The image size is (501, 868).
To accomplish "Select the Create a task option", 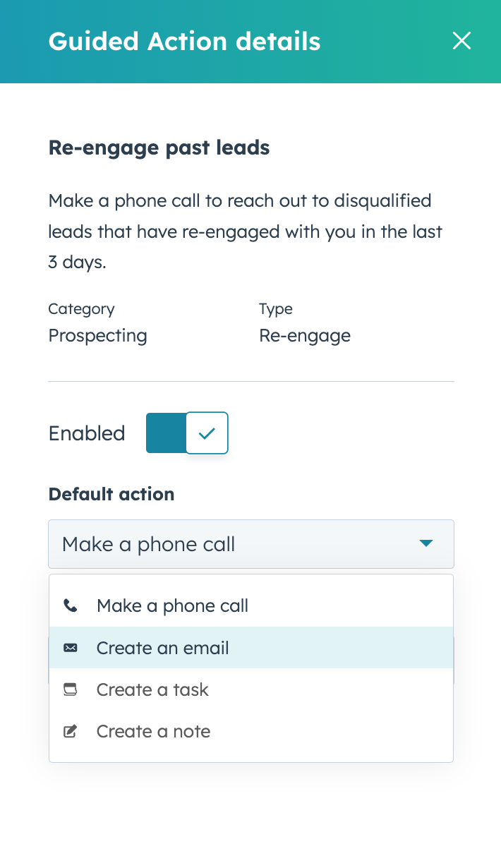I will [x=152, y=689].
